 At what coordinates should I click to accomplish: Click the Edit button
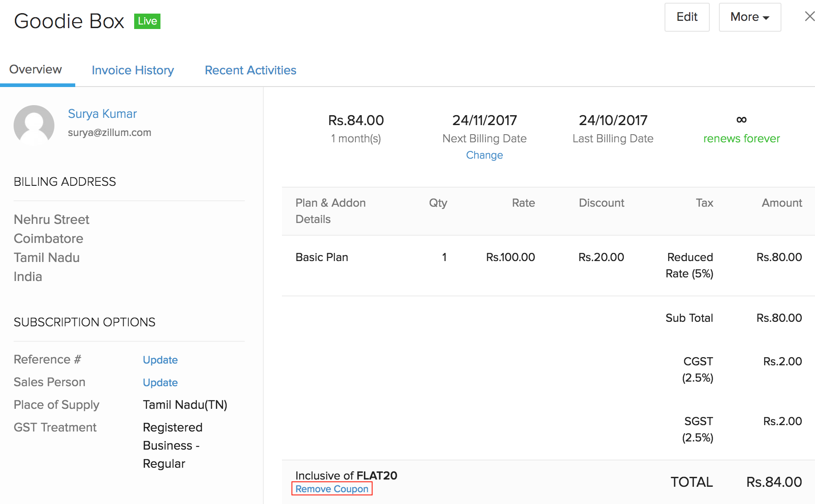coord(687,17)
